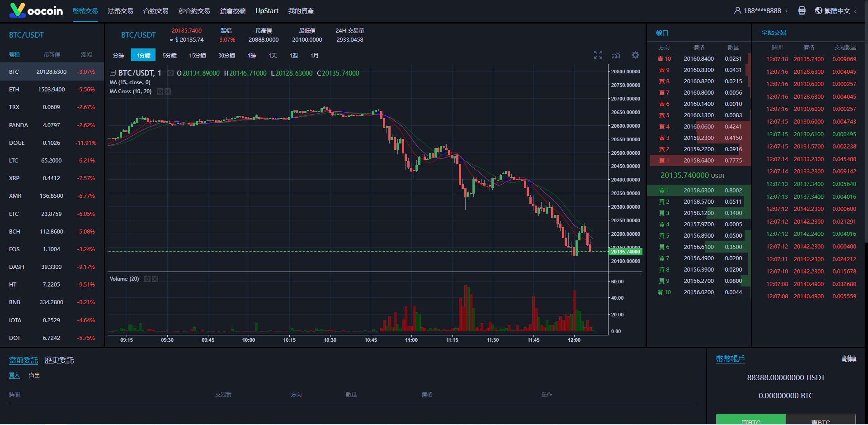This screenshot has width=868, height=425.
Task: Open chart settings gear icon
Action: pos(635,55)
